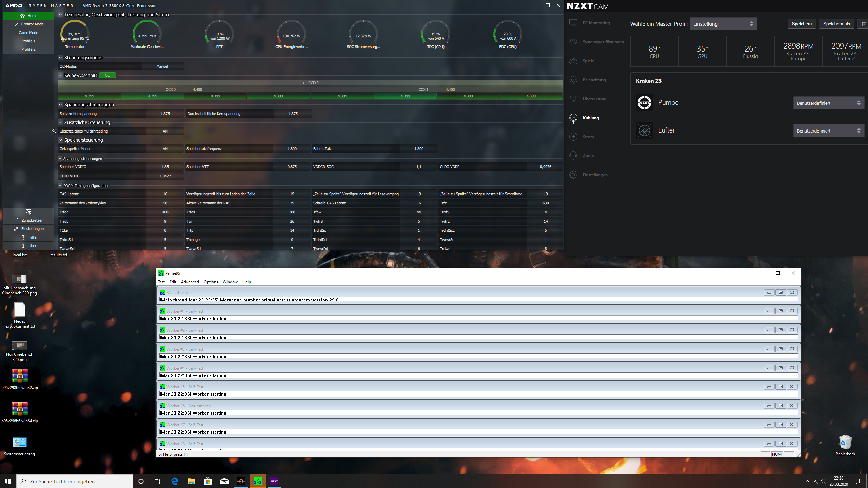
Task: Toggle Gleichzeitiges Multithreading AN value
Action: 165,131
